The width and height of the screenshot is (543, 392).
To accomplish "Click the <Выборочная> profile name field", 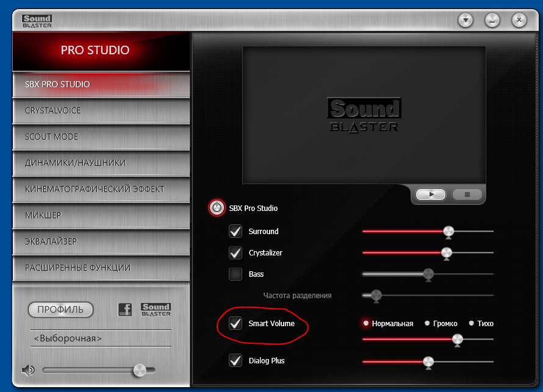I will tap(101, 338).
